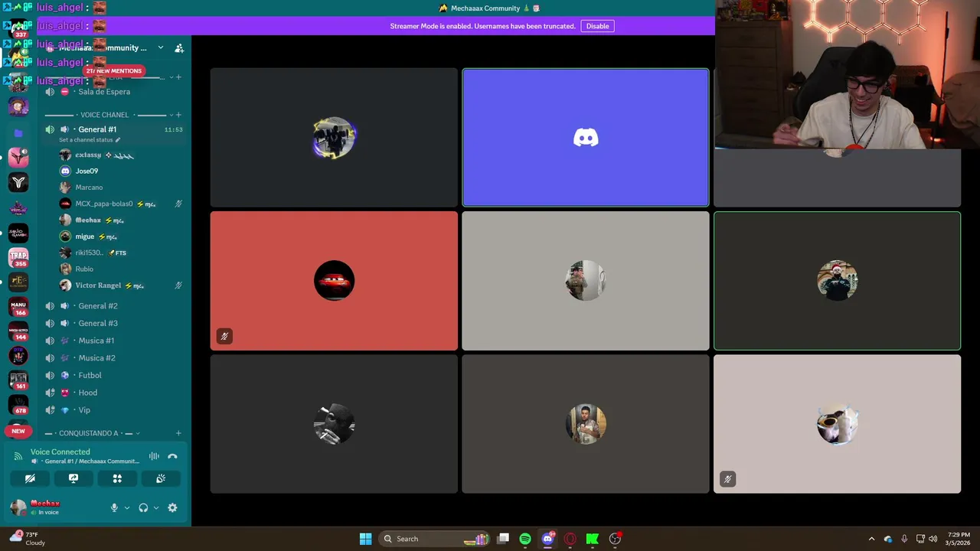
Task: Focus the light muted tile with cup avatar
Action: 837,424
